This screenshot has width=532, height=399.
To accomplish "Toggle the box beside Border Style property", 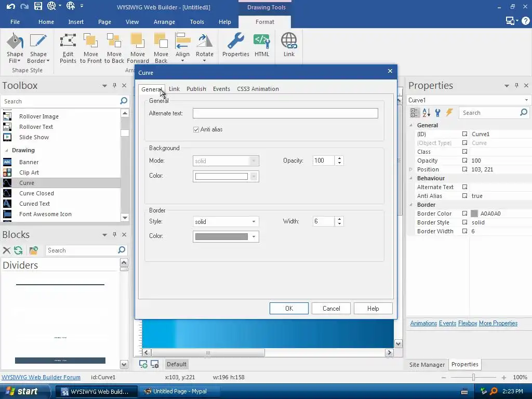I will click(x=465, y=222).
